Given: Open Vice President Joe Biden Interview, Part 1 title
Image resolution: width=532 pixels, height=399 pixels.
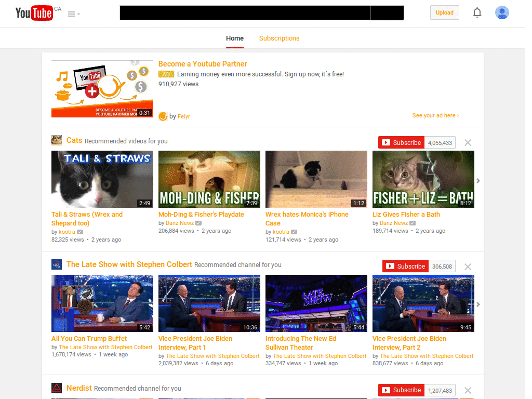Looking at the screenshot, I should pyautogui.click(x=195, y=343).
